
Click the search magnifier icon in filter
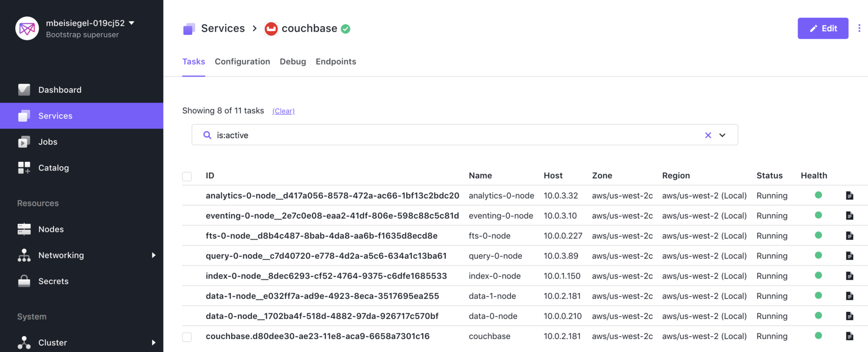[x=207, y=135]
